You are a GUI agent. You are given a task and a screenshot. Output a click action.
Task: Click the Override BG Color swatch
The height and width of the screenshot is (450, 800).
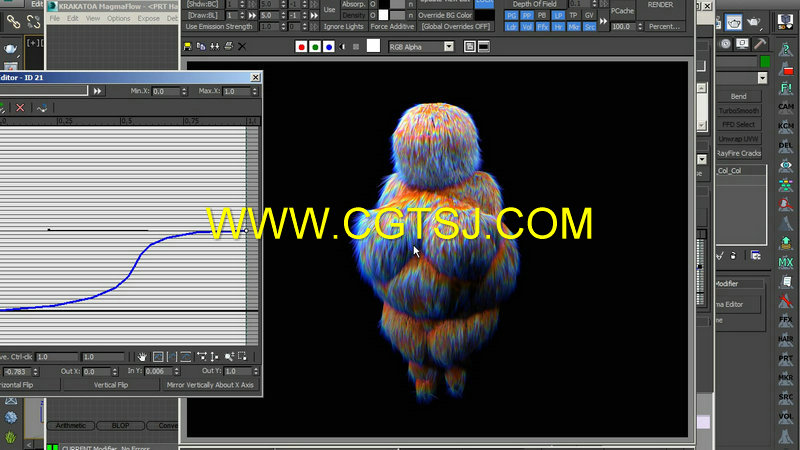[484, 15]
